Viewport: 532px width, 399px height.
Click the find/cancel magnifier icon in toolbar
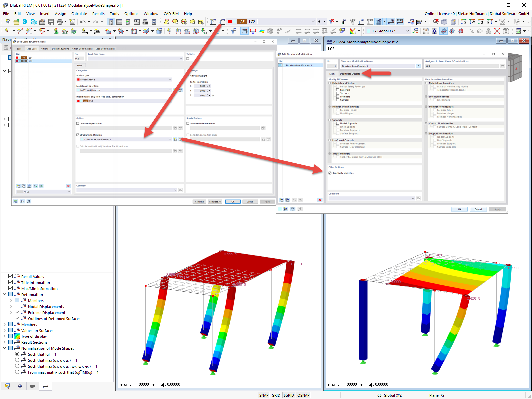[x=436, y=22]
